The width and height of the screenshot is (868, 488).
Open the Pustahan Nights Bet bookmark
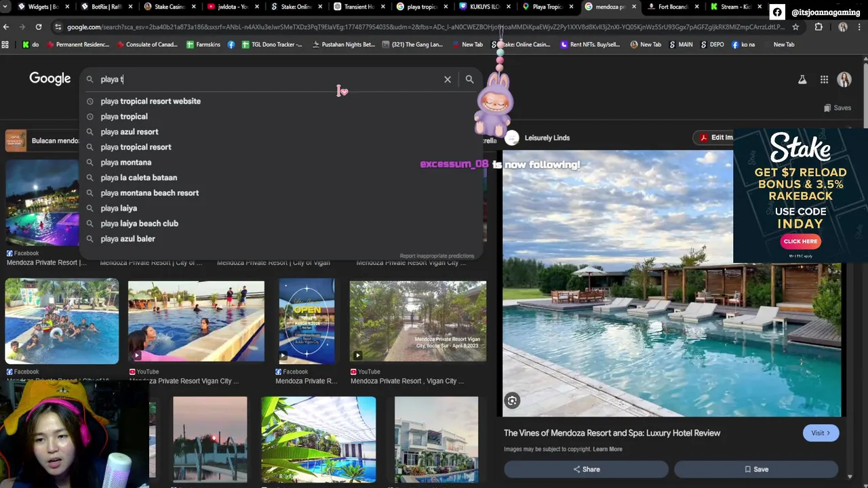(x=343, y=45)
